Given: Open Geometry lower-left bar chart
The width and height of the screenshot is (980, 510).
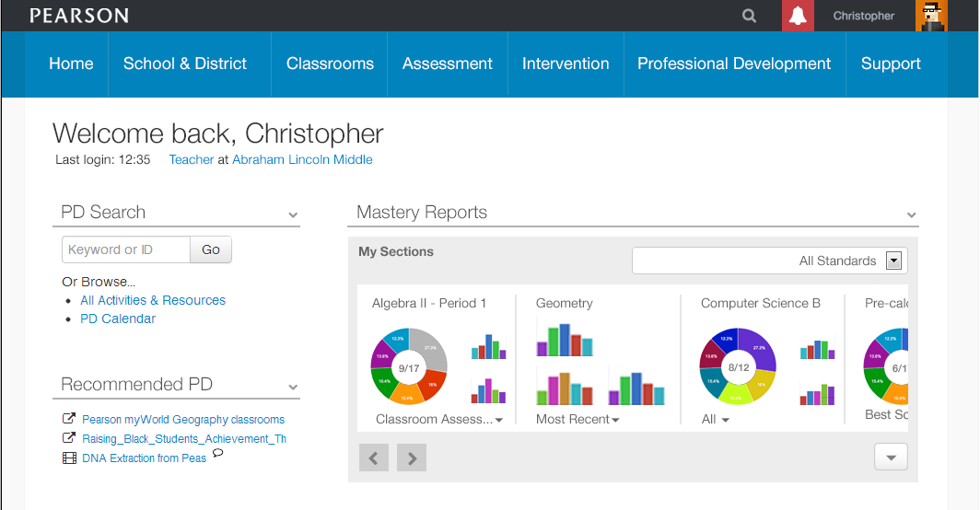Looking at the screenshot, I should pyautogui.click(x=565, y=388).
